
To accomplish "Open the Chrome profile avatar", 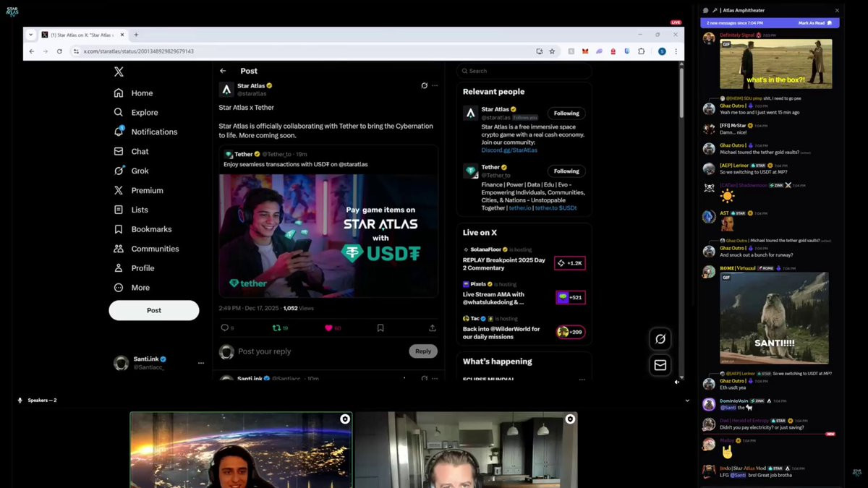I will coord(661,51).
